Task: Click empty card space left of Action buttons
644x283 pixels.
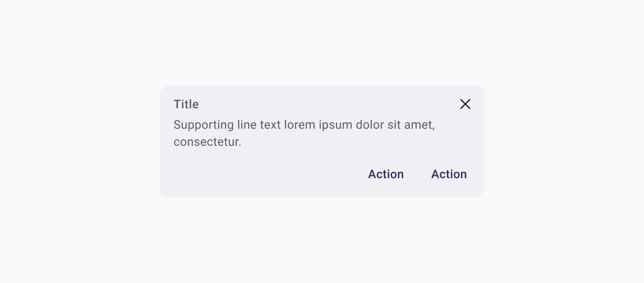Action: point(264,174)
